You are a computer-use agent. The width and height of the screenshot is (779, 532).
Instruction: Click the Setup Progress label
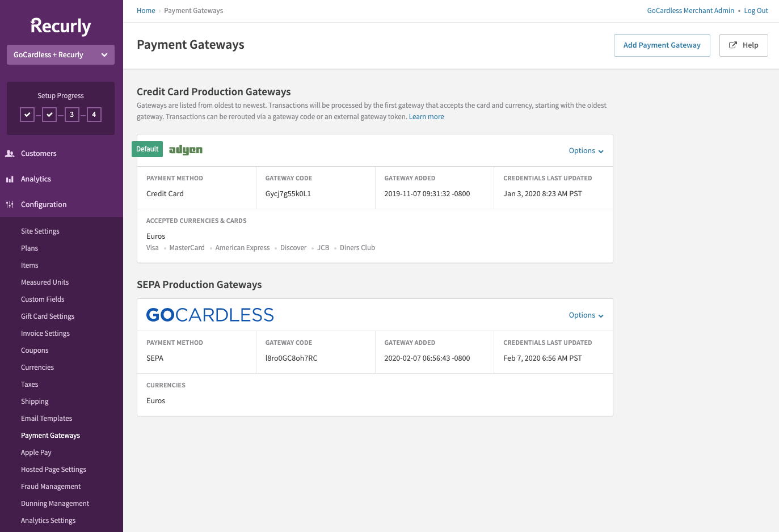click(61, 96)
